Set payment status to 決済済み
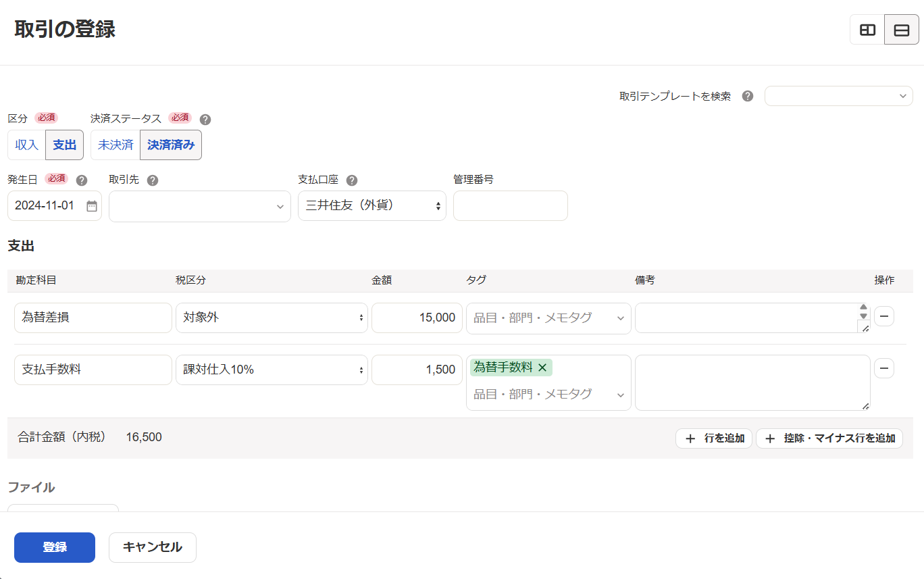 point(171,145)
